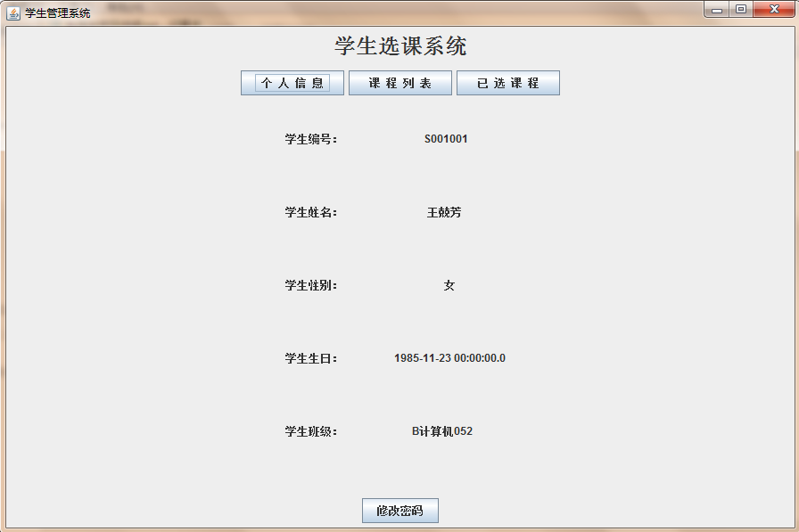Click the 学生班级 label
The image size is (799, 532).
pyautogui.click(x=311, y=431)
